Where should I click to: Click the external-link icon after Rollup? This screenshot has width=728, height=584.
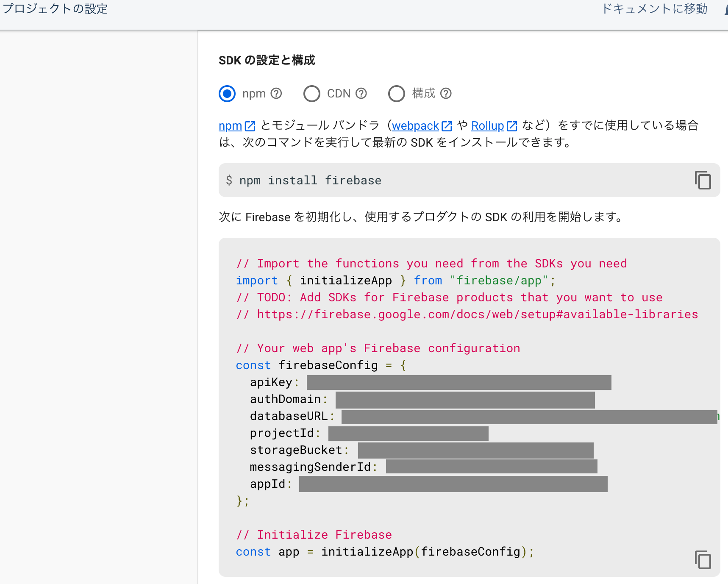pyautogui.click(x=512, y=126)
